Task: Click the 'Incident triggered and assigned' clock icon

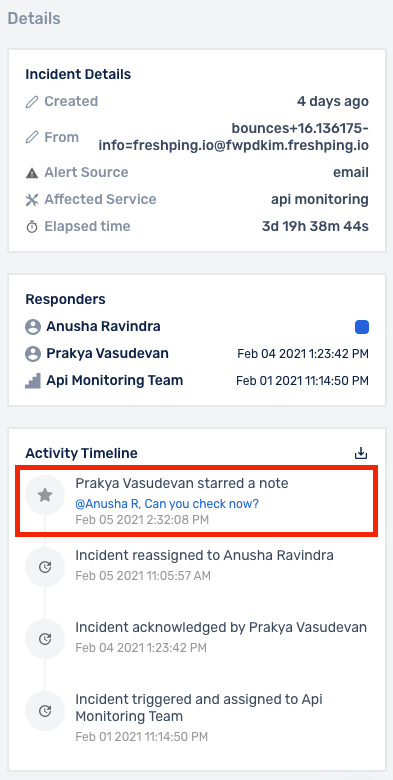Action: (45, 711)
